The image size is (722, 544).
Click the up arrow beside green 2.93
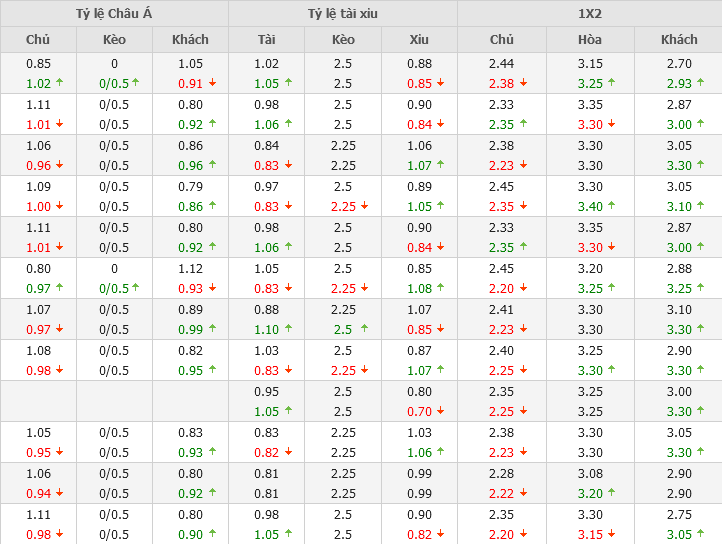[x=701, y=83]
